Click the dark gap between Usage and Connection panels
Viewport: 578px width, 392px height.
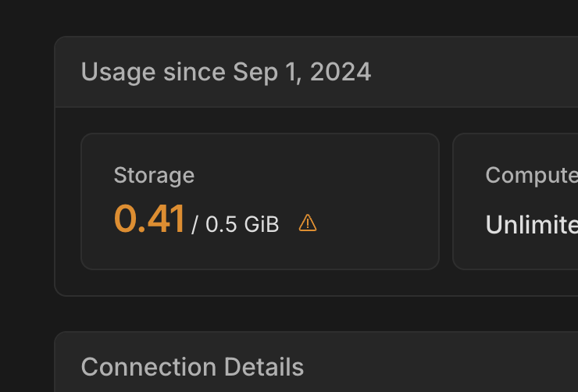tap(312, 314)
